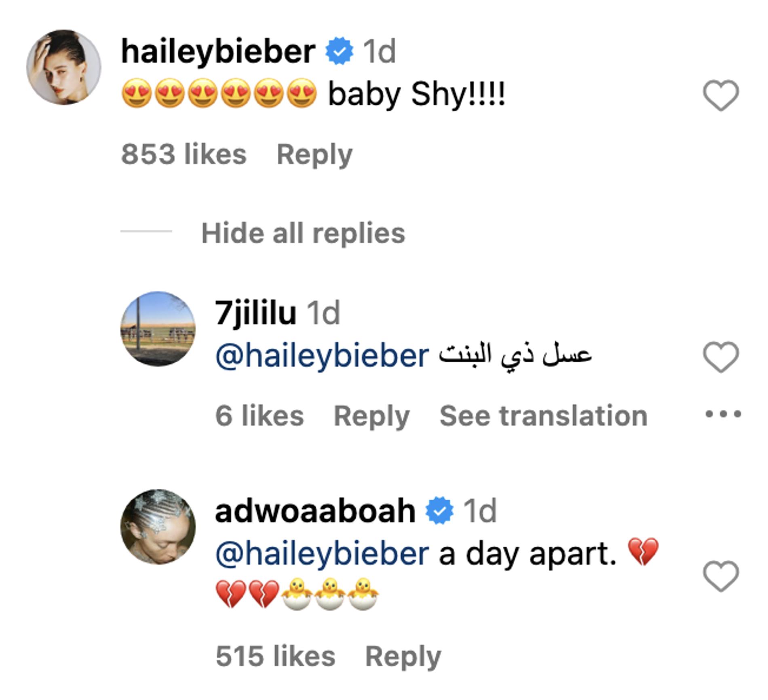Open the haileybieber username at top
Image resolution: width=768 pixels, height=700 pixels.
point(218,52)
